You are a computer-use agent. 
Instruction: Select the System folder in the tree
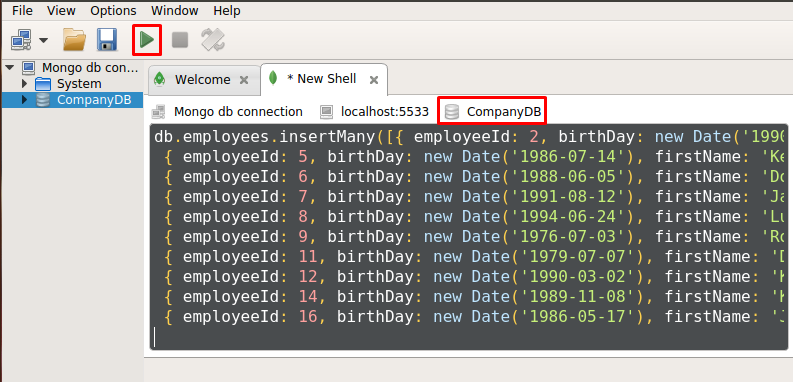point(79,83)
